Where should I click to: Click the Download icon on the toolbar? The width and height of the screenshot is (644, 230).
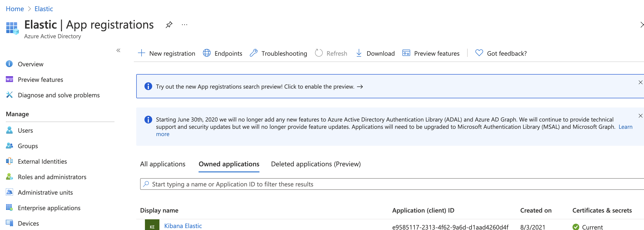click(x=359, y=53)
